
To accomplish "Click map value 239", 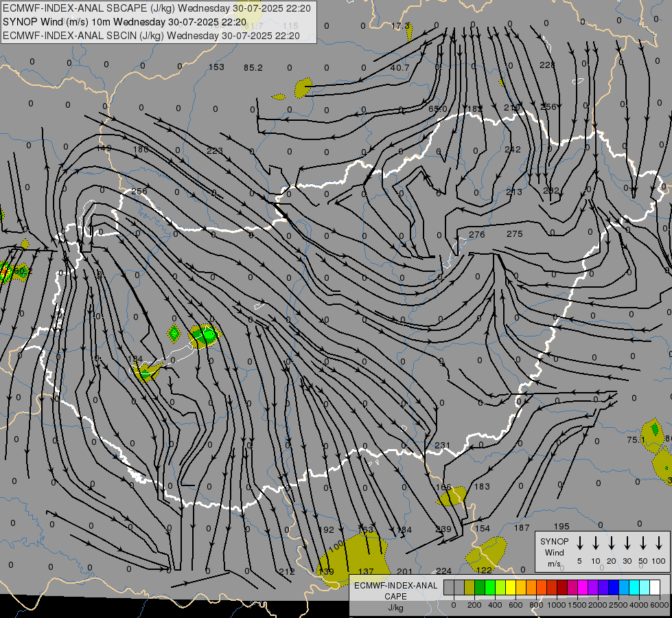I will tap(443, 529).
